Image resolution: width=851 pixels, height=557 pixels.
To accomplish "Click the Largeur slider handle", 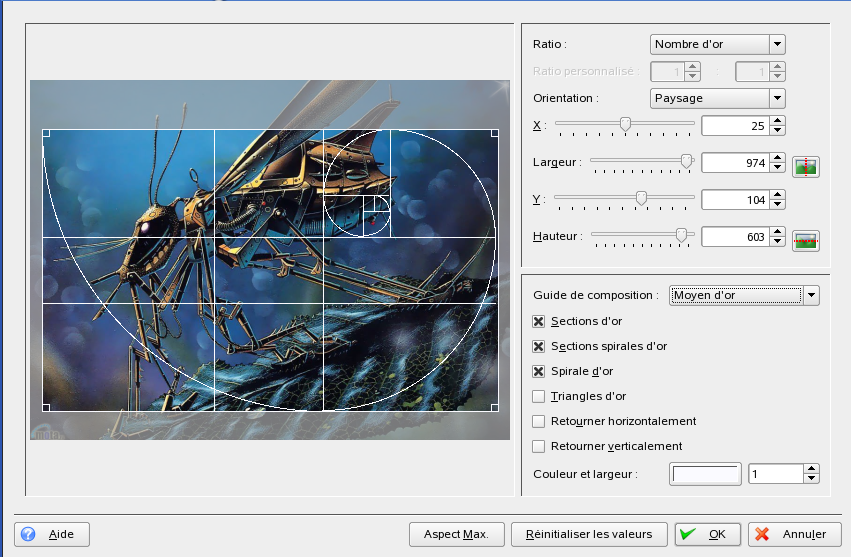I will 687,161.
